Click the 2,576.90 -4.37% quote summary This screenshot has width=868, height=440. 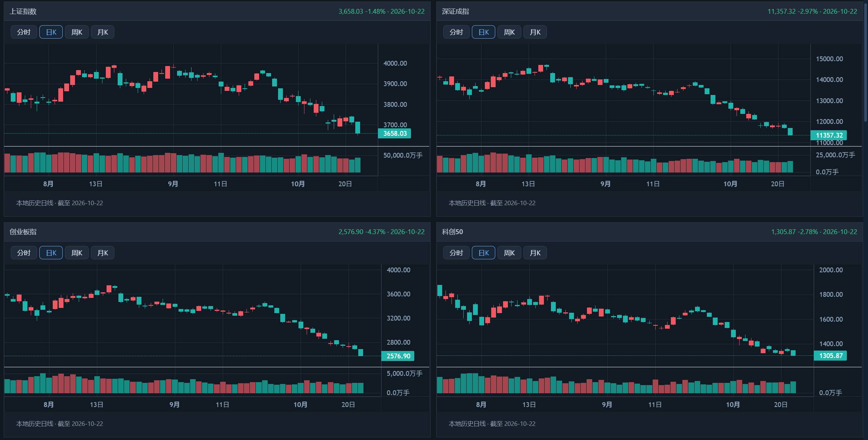(x=382, y=232)
